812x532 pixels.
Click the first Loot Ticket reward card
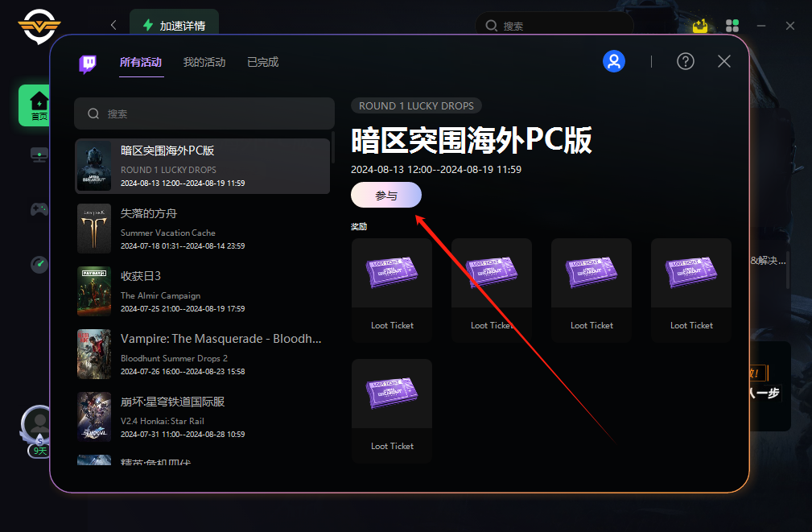[x=392, y=290]
